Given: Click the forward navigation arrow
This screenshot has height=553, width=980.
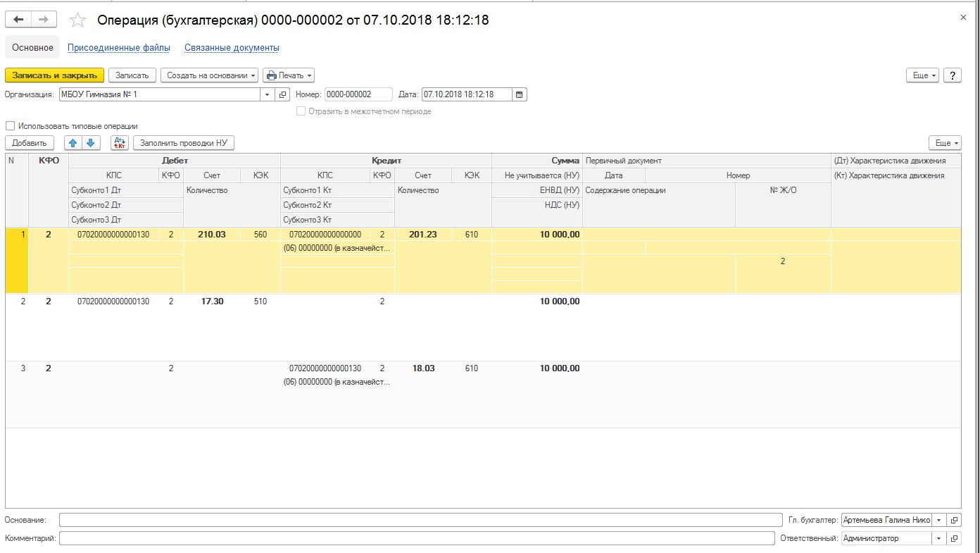Looking at the screenshot, I should (x=44, y=20).
